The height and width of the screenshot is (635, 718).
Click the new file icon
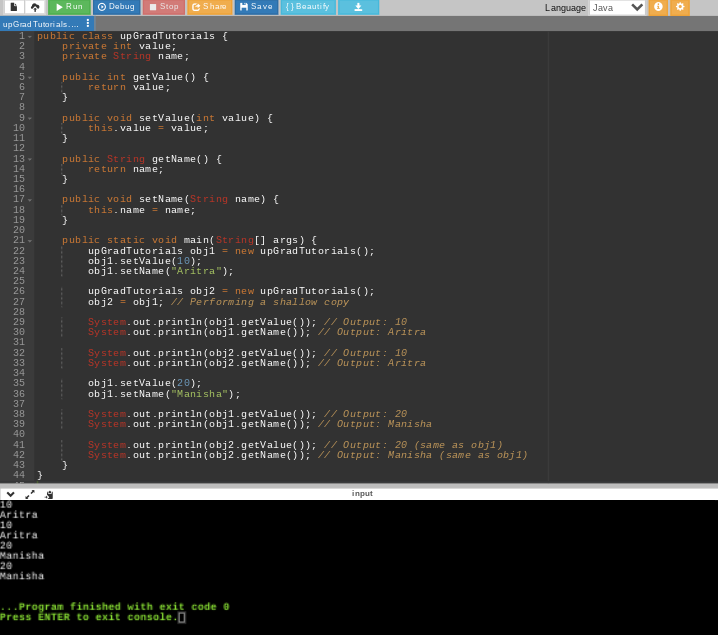coord(13,7)
